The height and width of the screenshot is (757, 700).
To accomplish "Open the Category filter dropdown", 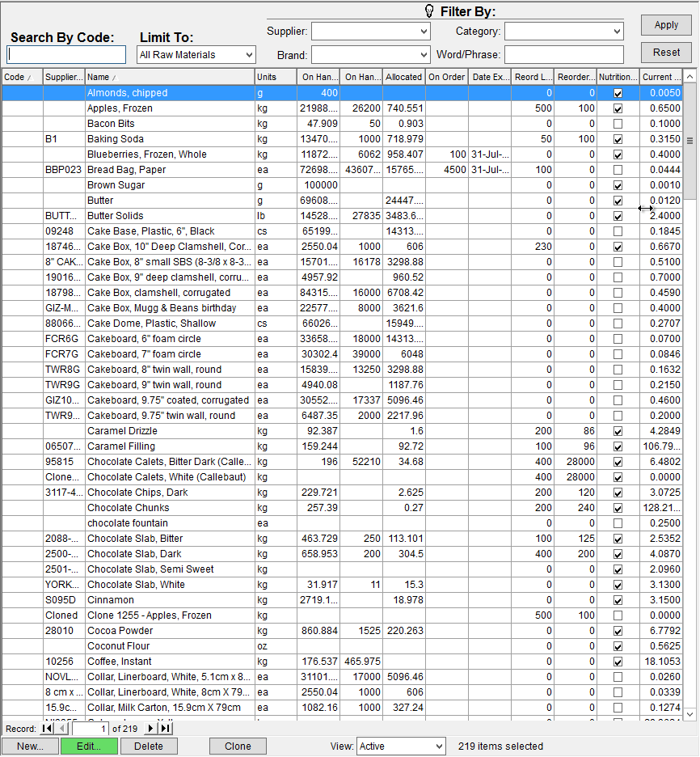I will [617, 32].
